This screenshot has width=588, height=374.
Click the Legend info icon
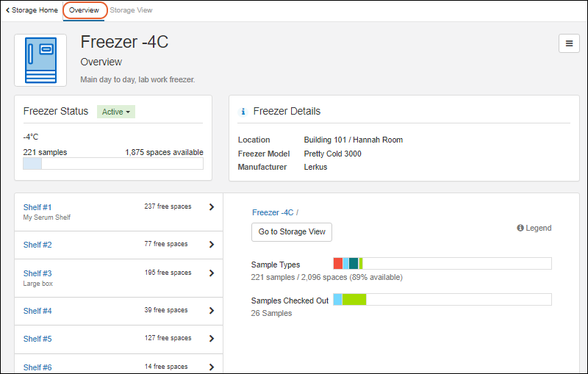[520, 229]
